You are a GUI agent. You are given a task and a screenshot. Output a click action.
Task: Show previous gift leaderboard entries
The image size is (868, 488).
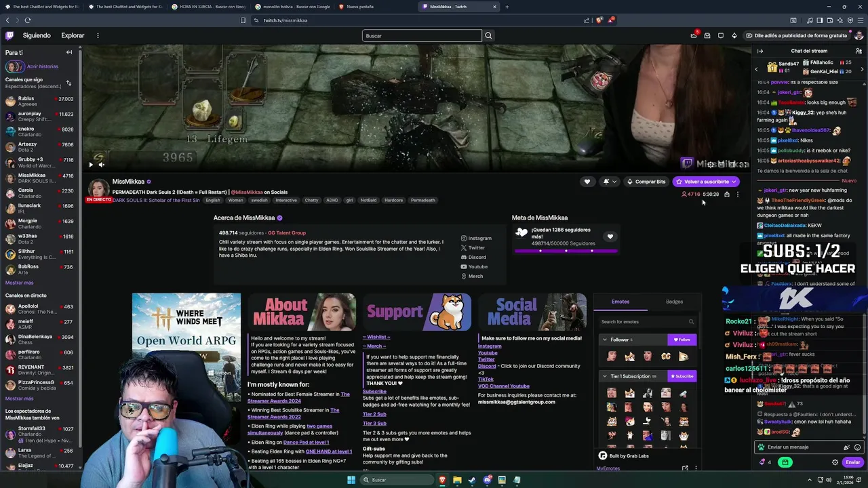coord(757,69)
